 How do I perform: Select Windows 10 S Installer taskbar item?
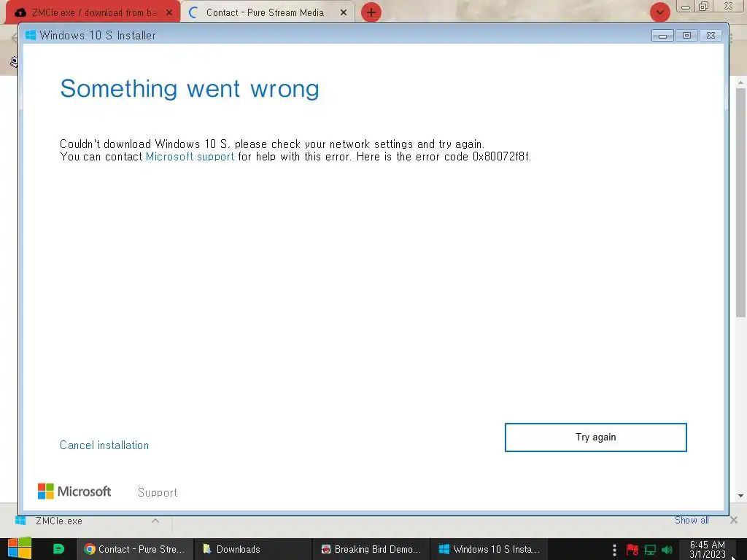click(489, 549)
